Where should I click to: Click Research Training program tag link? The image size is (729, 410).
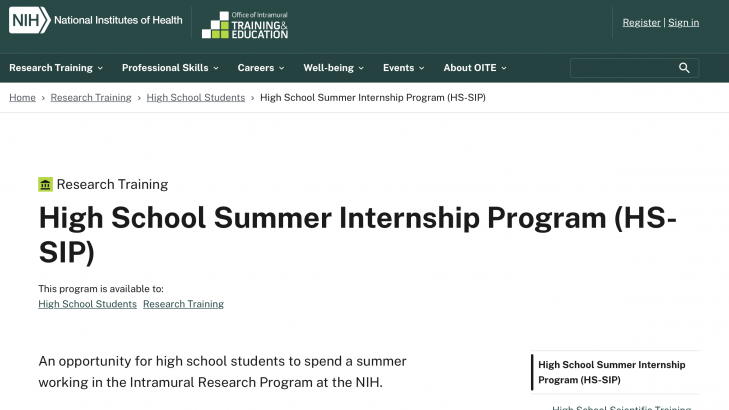tap(183, 304)
